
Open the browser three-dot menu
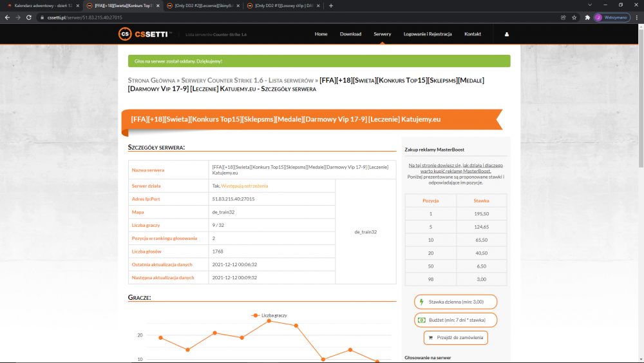click(637, 17)
